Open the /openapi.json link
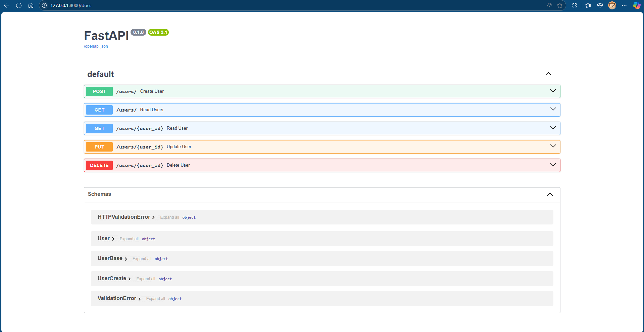 click(96, 46)
